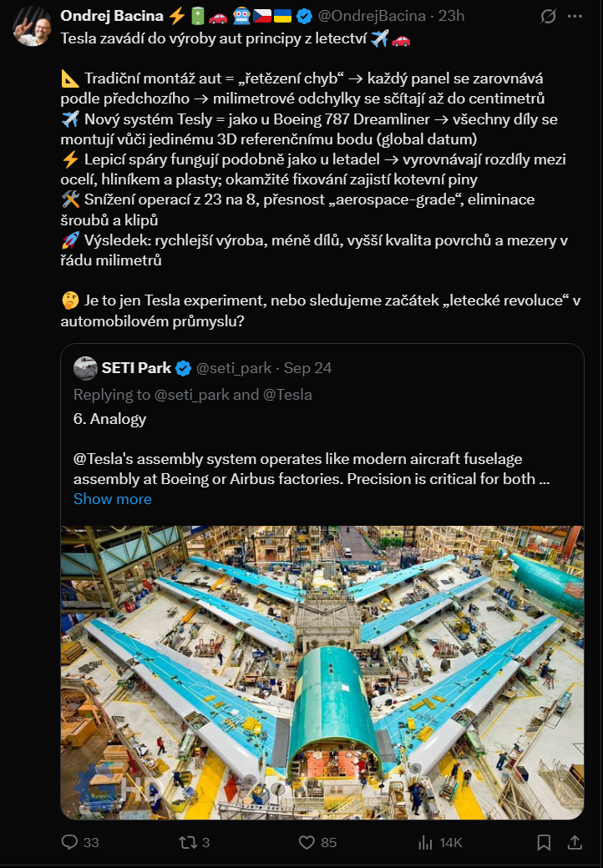Open the repost options menu
Image resolution: width=603 pixels, height=868 pixels.
pos(189,842)
